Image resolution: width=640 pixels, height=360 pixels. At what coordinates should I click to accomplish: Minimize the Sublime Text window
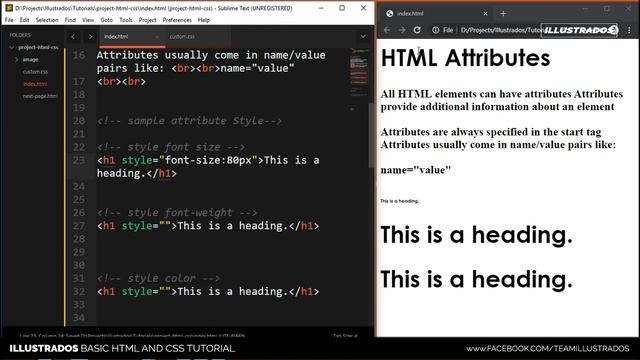click(x=321, y=8)
